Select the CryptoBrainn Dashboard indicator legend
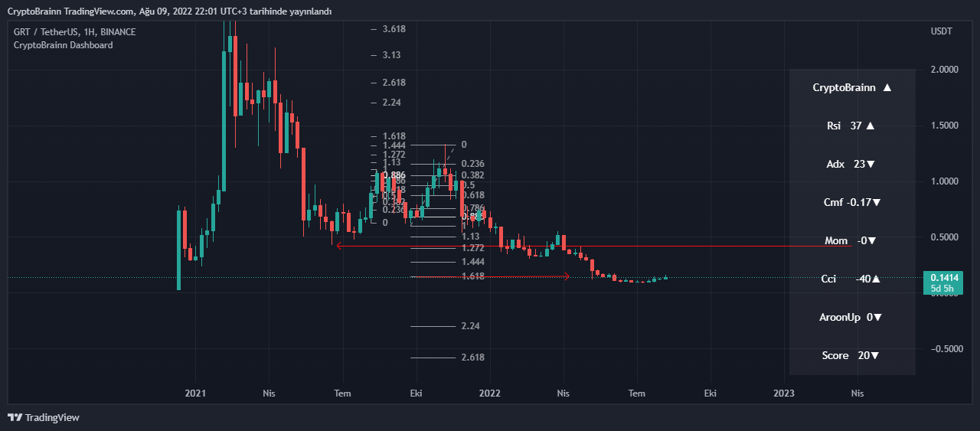Viewport: 980px width, 431px height. pos(64,45)
